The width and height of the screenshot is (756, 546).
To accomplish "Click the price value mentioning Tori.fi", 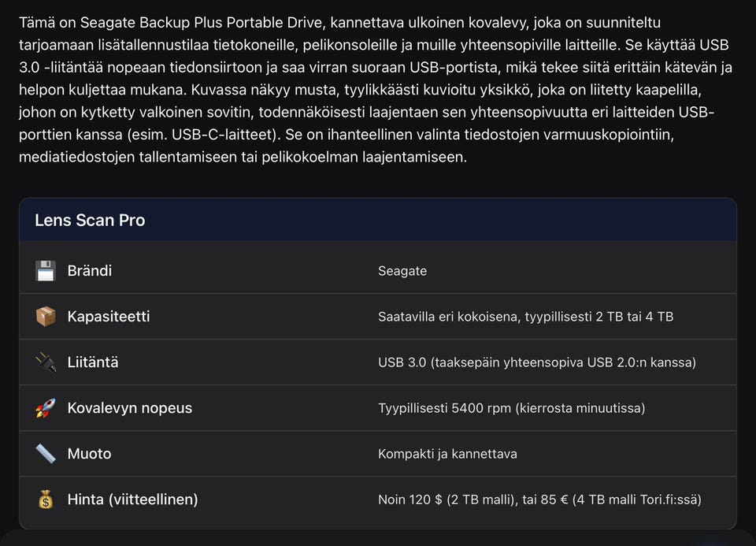I will click(539, 500).
